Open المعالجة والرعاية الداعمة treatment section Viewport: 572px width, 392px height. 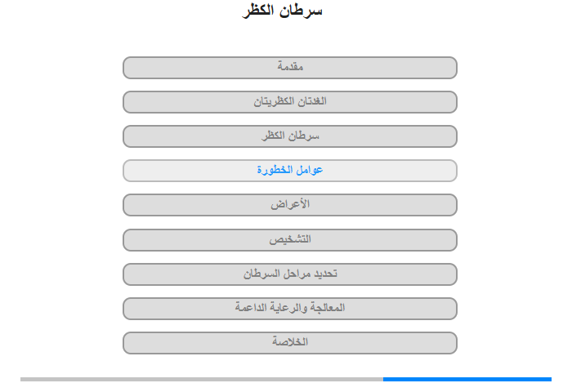click(x=289, y=308)
